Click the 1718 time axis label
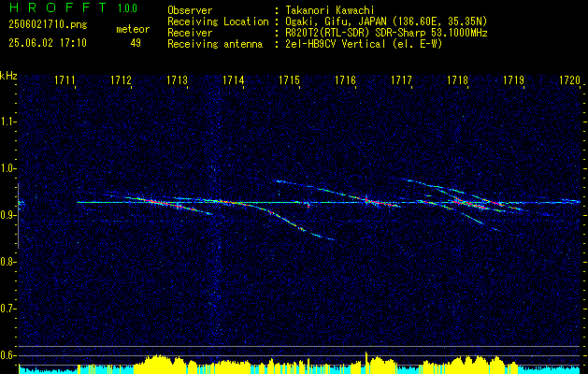588x374 pixels. pyautogui.click(x=457, y=80)
